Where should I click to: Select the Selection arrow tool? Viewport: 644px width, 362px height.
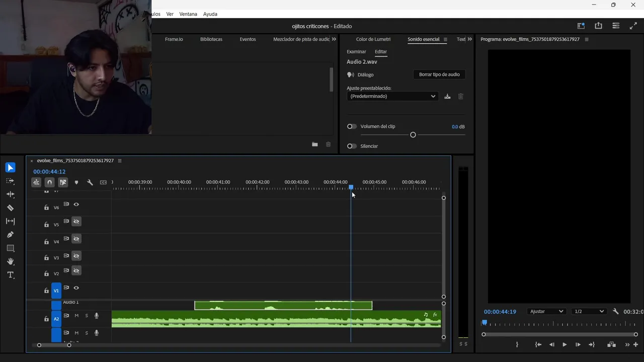tap(10, 167)
